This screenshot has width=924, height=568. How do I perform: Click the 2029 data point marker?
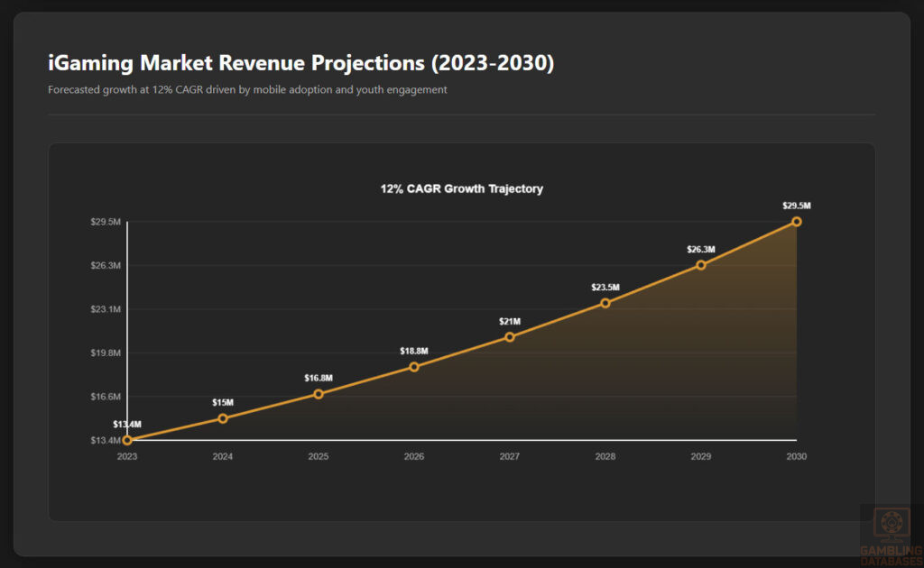(701, 265)
